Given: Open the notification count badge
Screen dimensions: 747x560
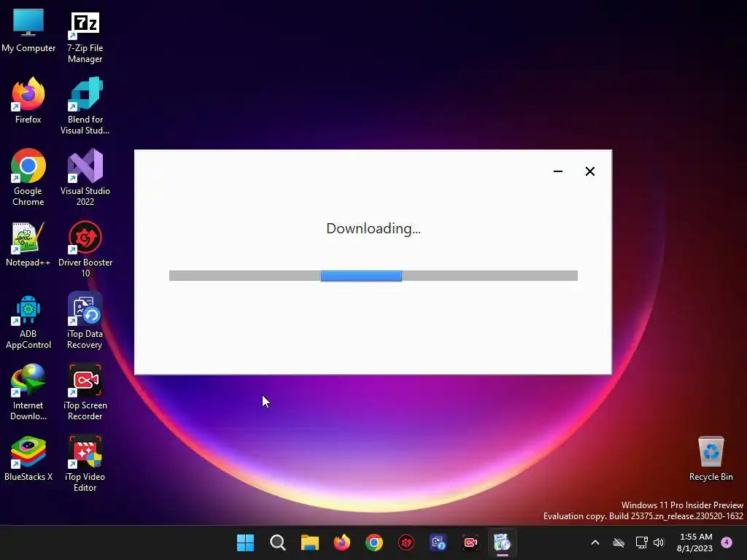Looking at the screenshot, I should click(x=727, y=542).
